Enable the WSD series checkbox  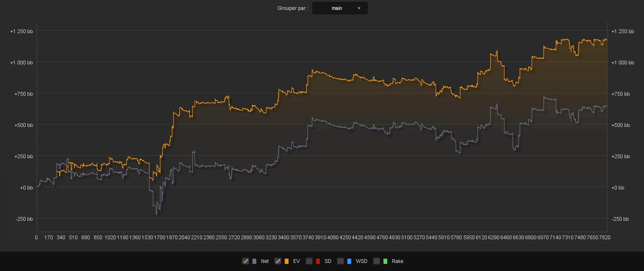[x=340, y=261]
